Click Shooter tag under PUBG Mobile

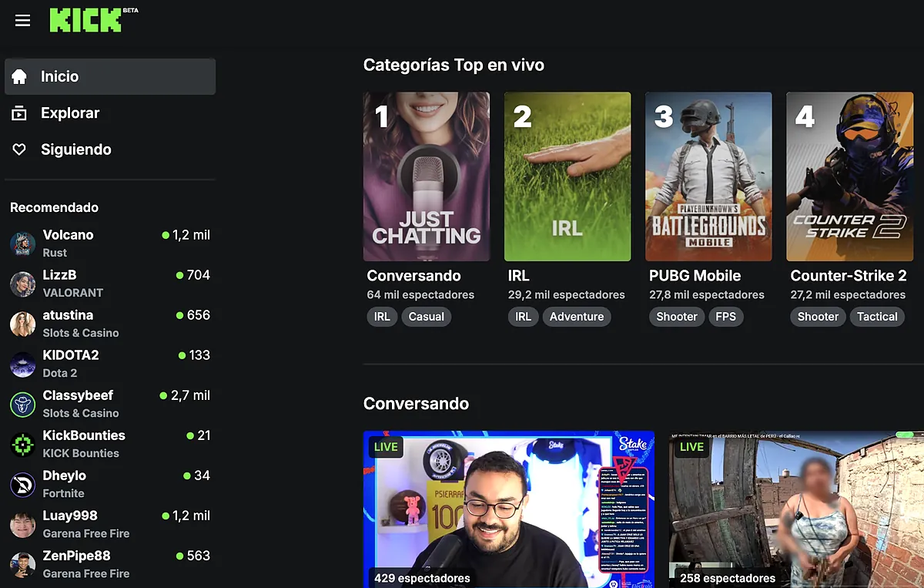(677, 317)
